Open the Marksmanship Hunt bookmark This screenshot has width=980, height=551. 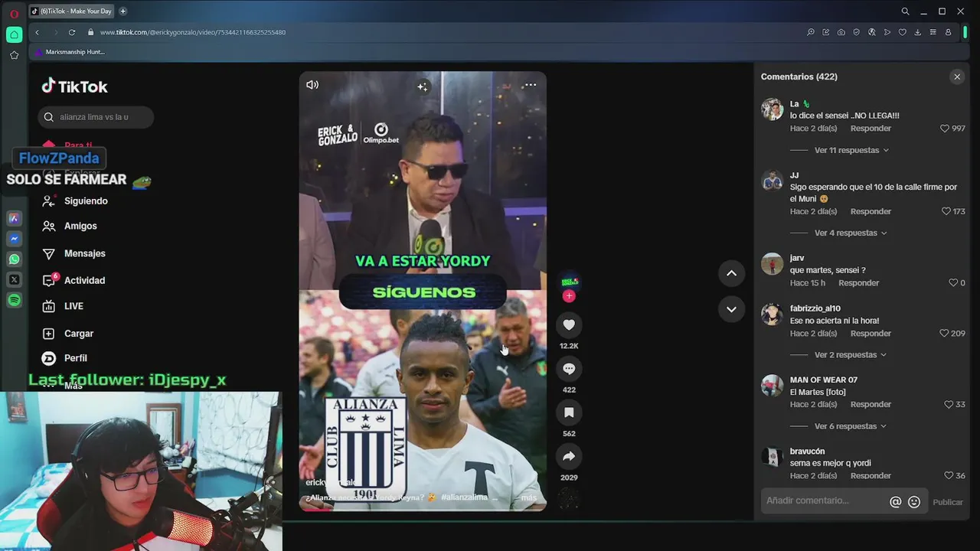pyautogui.click(x=70, y=52)
